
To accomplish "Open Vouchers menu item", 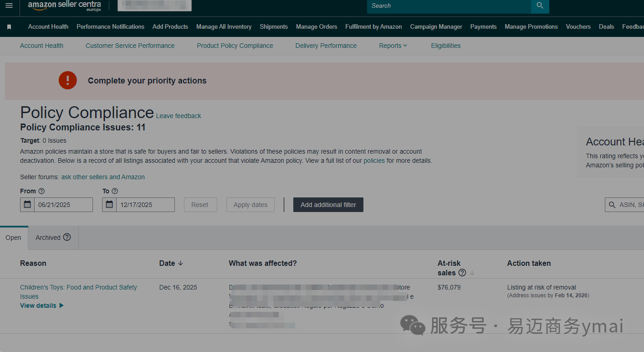I will click(578, 27).
